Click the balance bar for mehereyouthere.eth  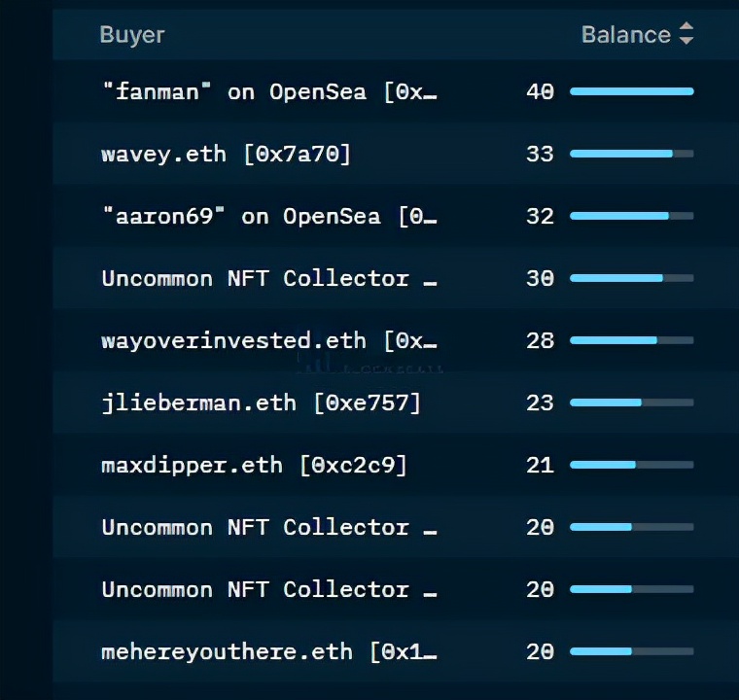click(x=631, y=651)
